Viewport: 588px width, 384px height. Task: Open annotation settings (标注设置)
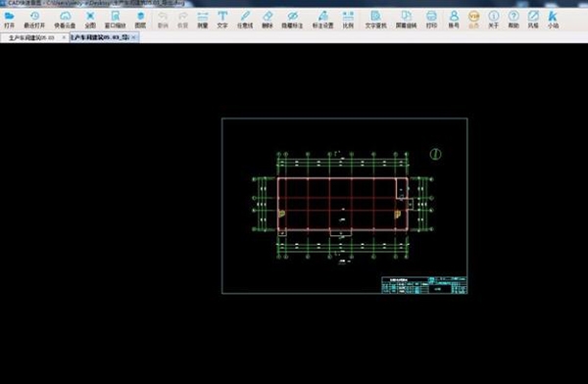pyautogui.click(x=322, y=20)
